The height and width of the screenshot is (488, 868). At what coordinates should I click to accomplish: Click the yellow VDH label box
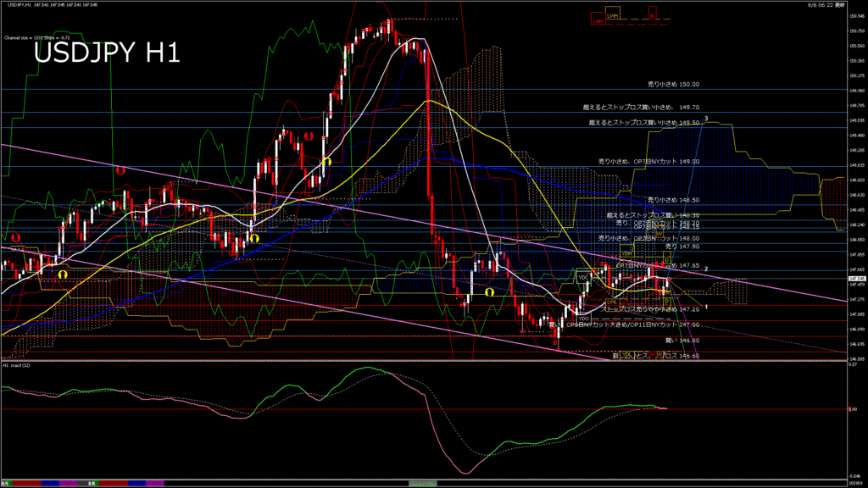coord(627,253)
